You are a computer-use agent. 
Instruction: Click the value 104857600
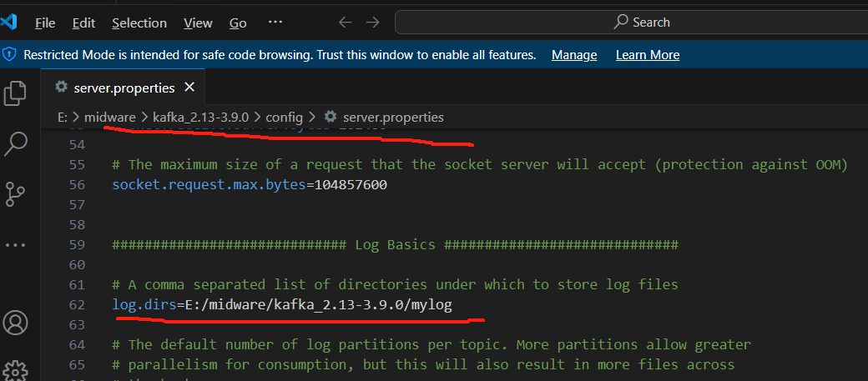[x=351, y=185]
